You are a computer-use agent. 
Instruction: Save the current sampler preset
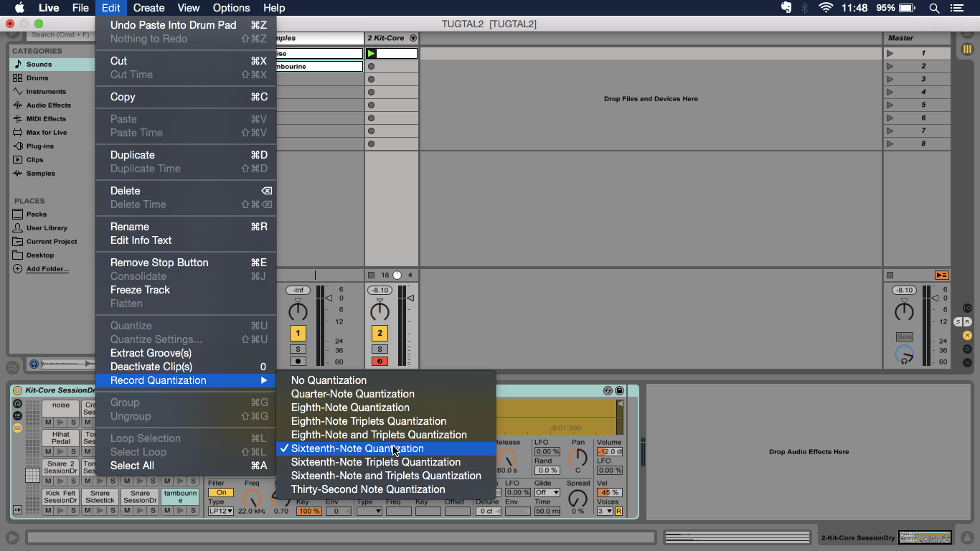tap(619, 391)
